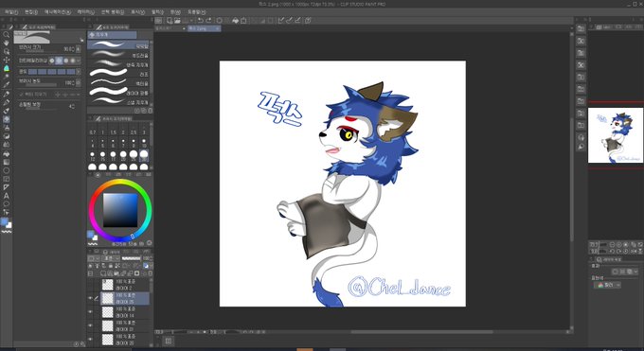This screenshot has width=644, height=351.
Task: Select the Text tool (A icon)
Action: (7, 196)
